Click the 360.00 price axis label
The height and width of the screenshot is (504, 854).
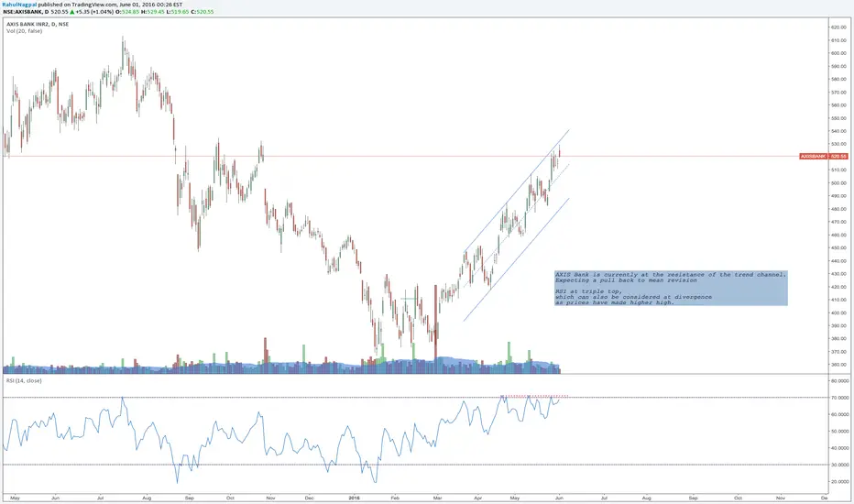[x=838, y=365]
